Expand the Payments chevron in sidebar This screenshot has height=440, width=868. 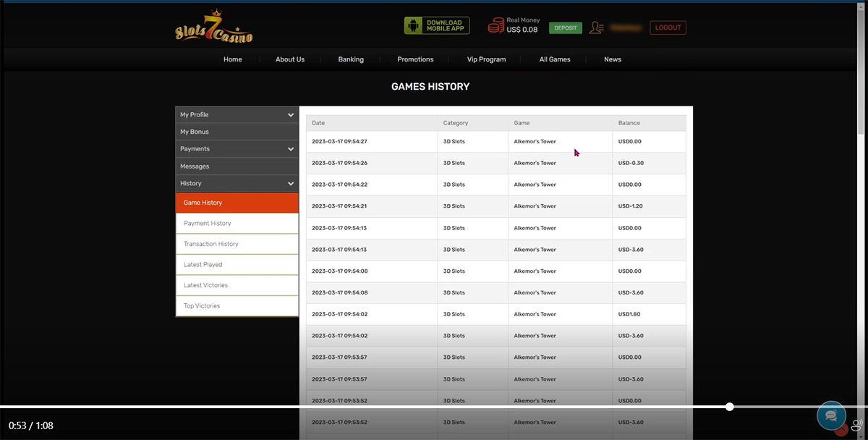[291, 149]
